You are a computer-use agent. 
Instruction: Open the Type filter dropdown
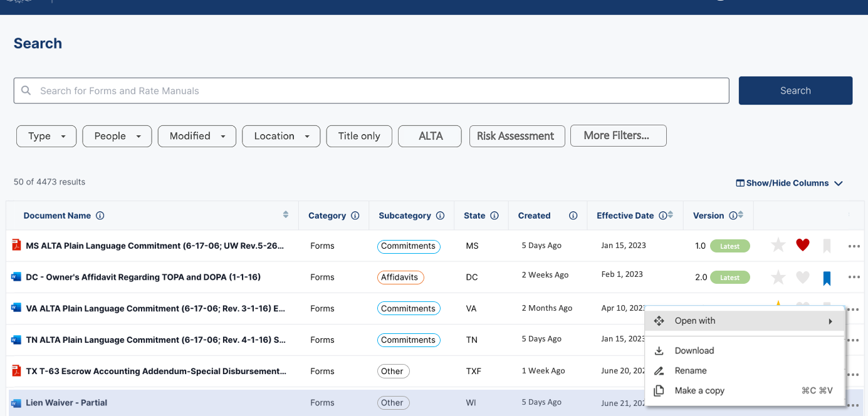point(46,136)
